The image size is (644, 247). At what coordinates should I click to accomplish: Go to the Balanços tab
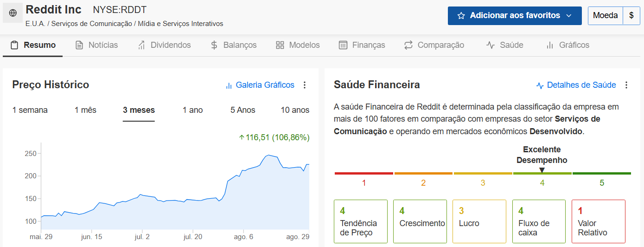click(233, 45)
